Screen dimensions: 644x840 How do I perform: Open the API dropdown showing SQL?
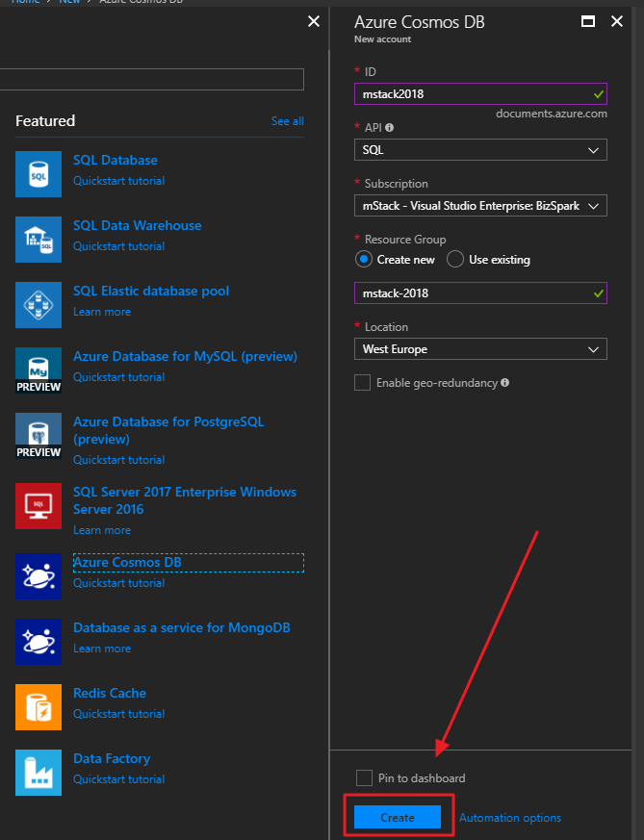[x=480, y=150]
